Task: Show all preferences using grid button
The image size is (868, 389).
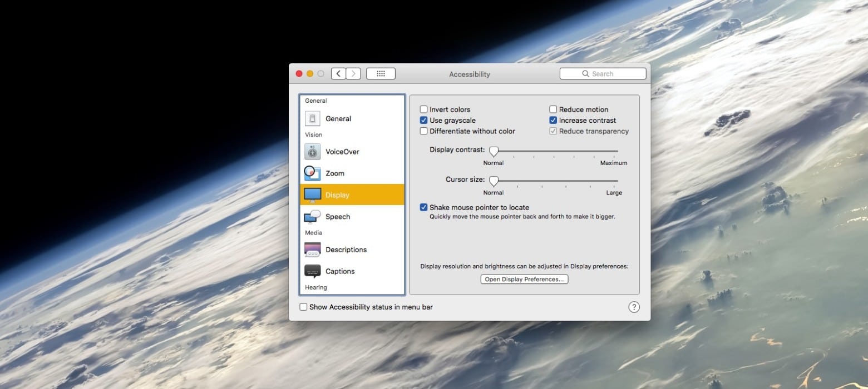Action: (381, 73)
